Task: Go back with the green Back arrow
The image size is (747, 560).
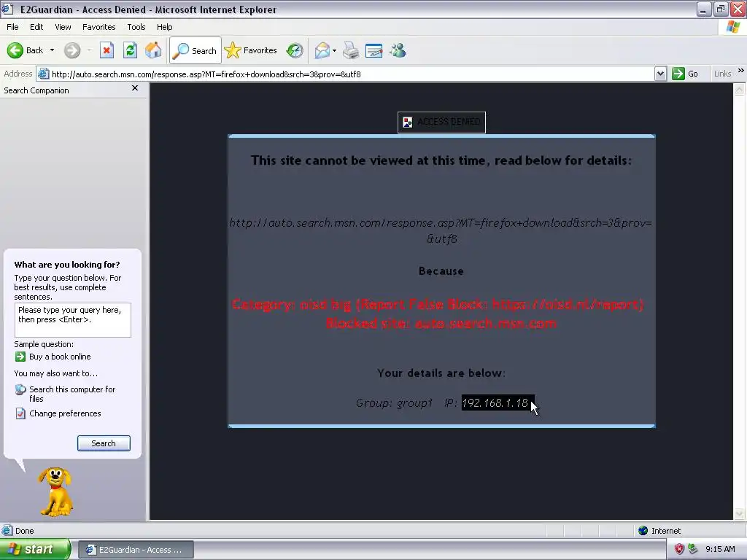Action: (x=26, y=50)
